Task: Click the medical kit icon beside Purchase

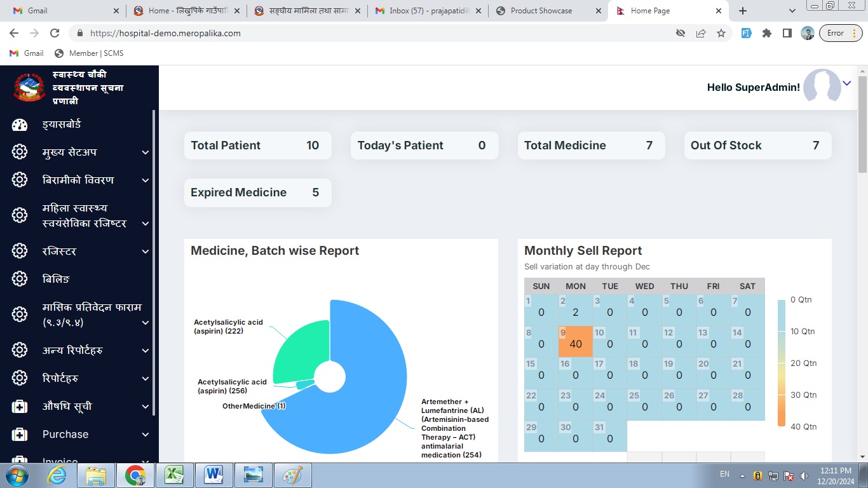Action: [20, 435]
